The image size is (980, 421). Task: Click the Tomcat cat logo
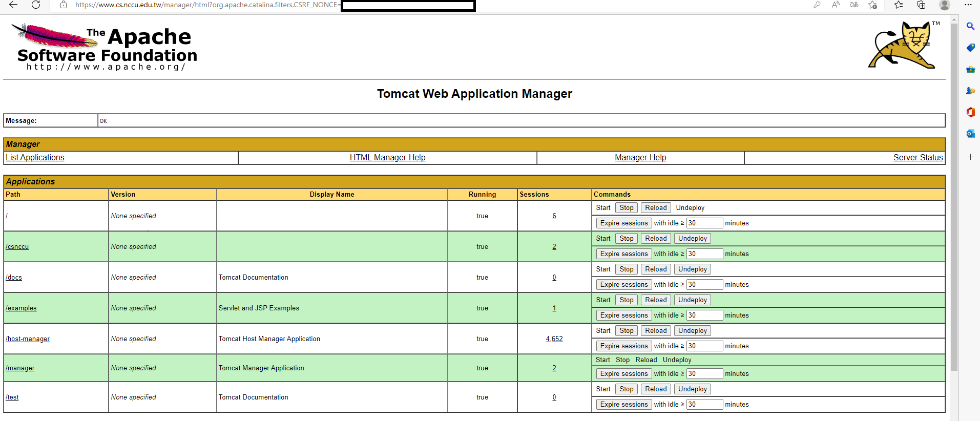click(904, 45)
